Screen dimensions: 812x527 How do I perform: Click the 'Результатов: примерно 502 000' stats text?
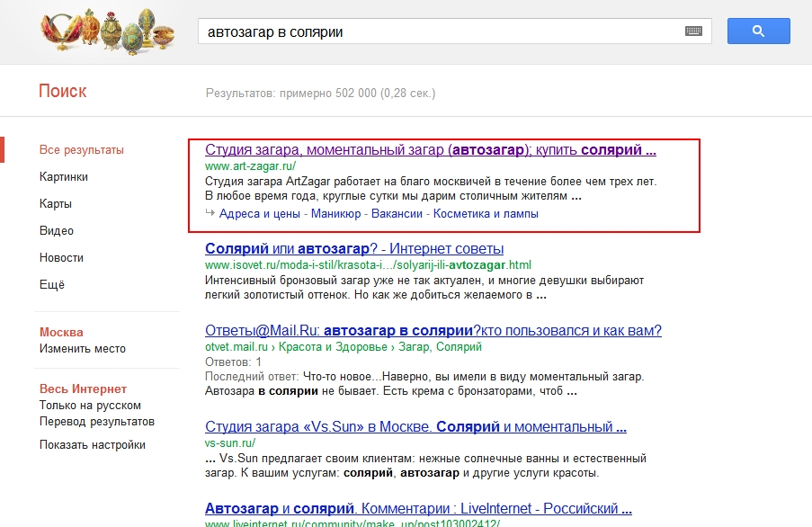click(320, 94)
